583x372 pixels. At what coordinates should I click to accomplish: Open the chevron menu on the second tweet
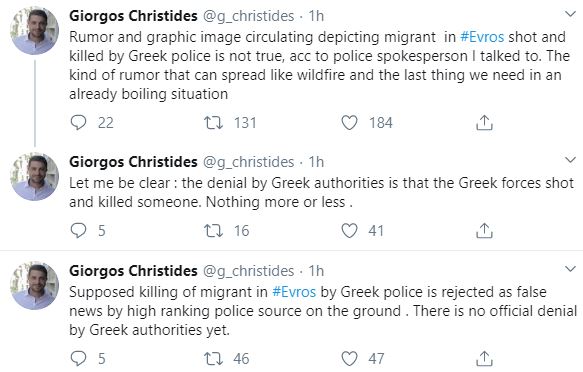coord(570,160)
